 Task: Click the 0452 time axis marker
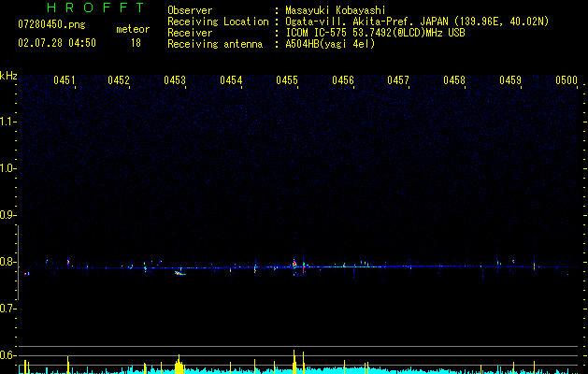click(x=119, y=80)
